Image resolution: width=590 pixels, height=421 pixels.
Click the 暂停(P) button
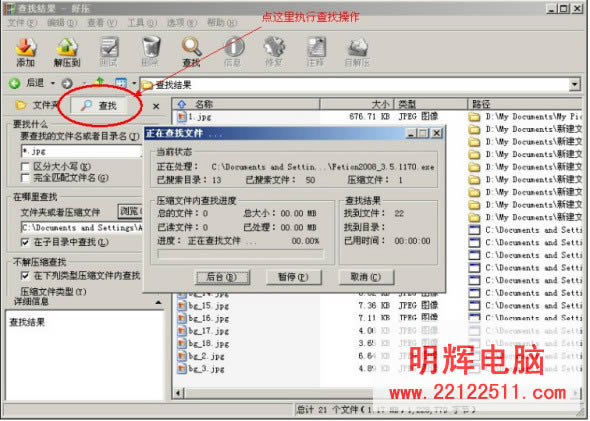coord(293,277)
